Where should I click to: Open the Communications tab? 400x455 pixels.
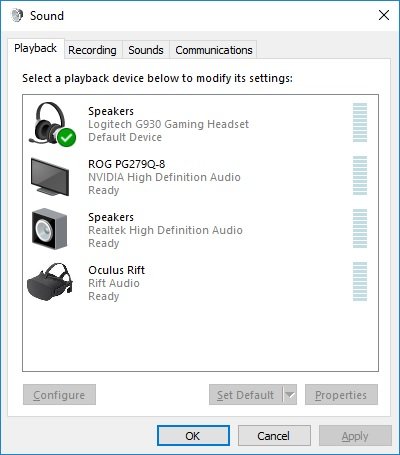214,50
